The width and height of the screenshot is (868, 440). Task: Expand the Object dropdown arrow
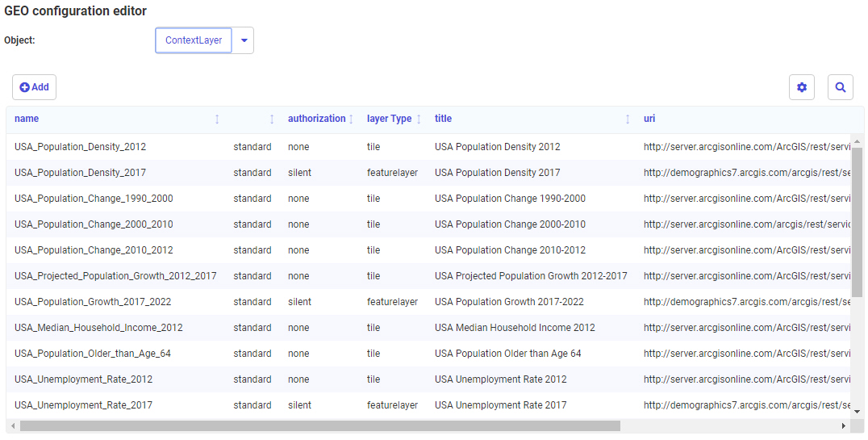[244, 40]
